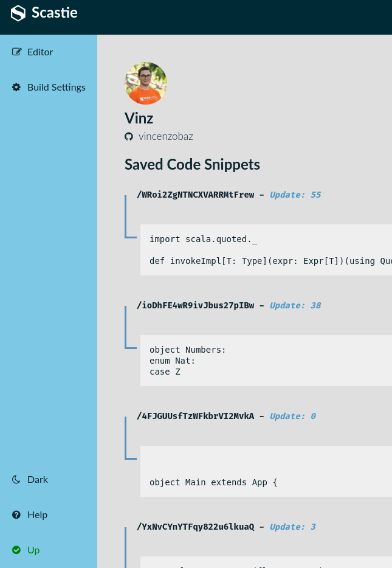Click the Update: 38 link
This screenshot has height=568, width=392.
point(295,305)
